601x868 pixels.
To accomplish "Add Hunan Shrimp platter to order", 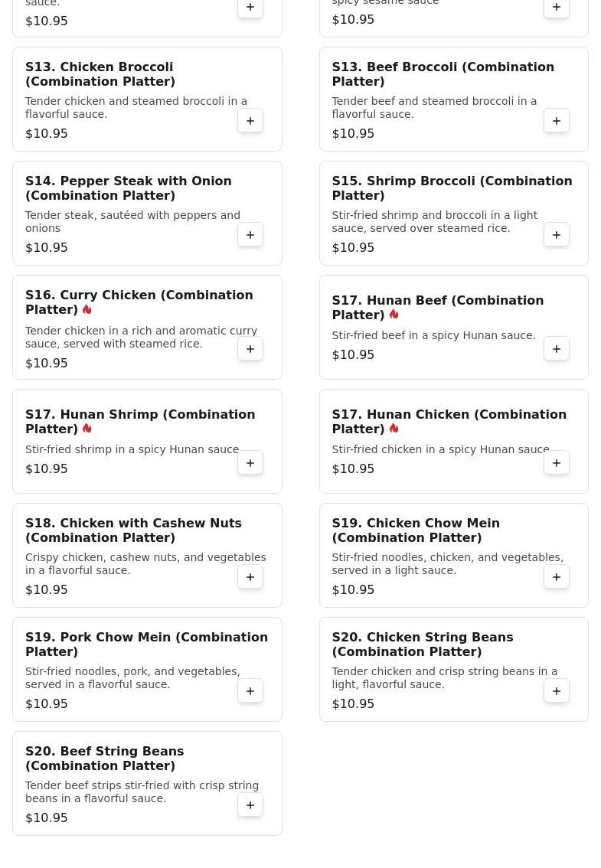I will (x=250, y=463).
